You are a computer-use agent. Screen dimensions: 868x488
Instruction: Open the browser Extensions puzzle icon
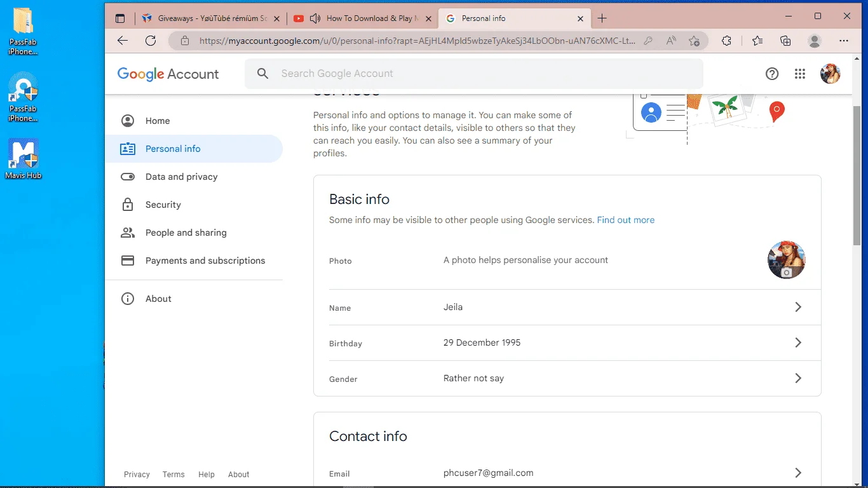pyautogui.click(x=727, y=41)
